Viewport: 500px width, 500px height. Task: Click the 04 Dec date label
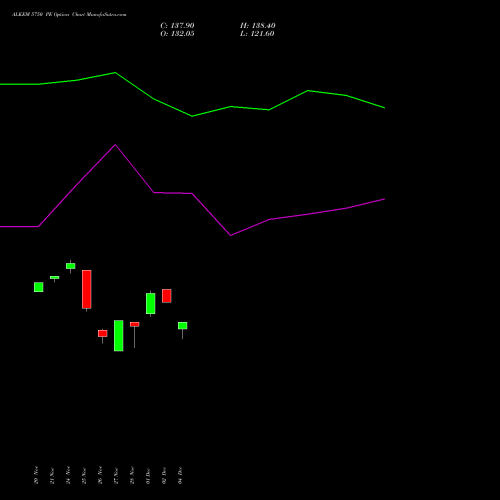180,475
